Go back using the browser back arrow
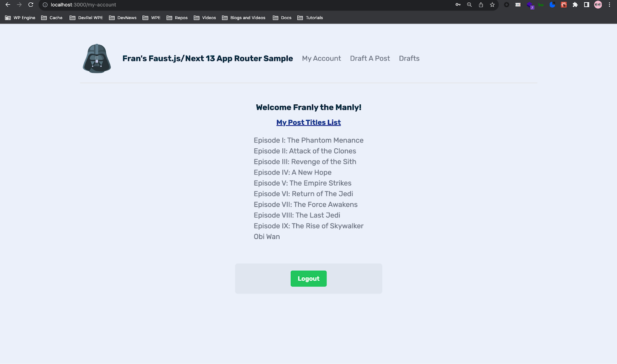 tap(8, 5)
